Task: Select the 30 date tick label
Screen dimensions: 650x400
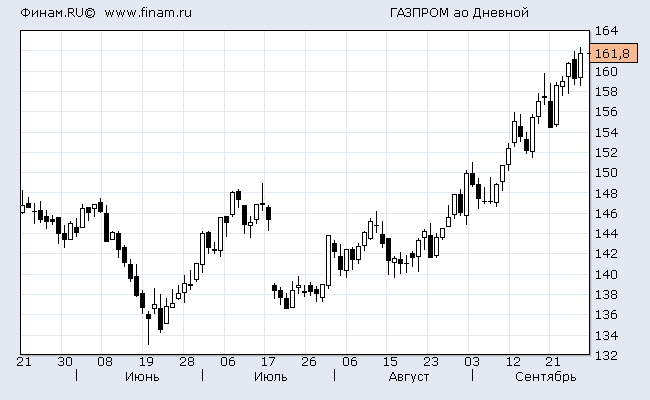Action: pos(64,362)
